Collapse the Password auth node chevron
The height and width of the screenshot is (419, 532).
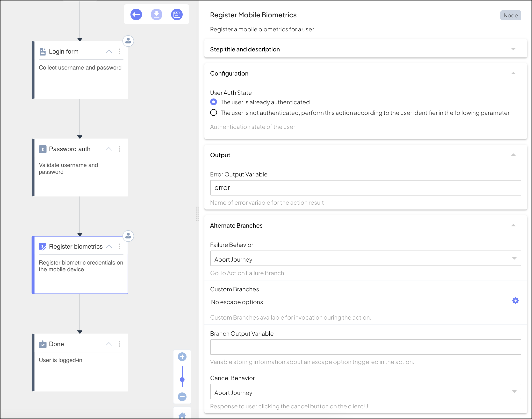[x=109, y=149]
